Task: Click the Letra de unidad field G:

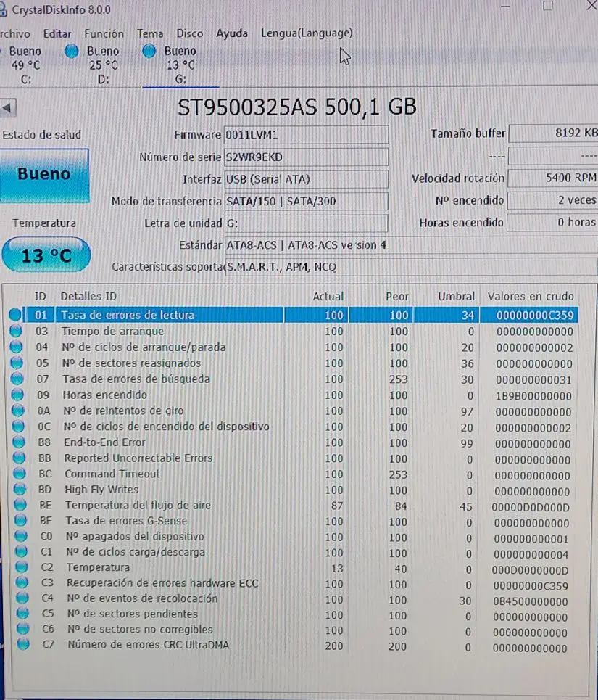Action: coord(306,223)
